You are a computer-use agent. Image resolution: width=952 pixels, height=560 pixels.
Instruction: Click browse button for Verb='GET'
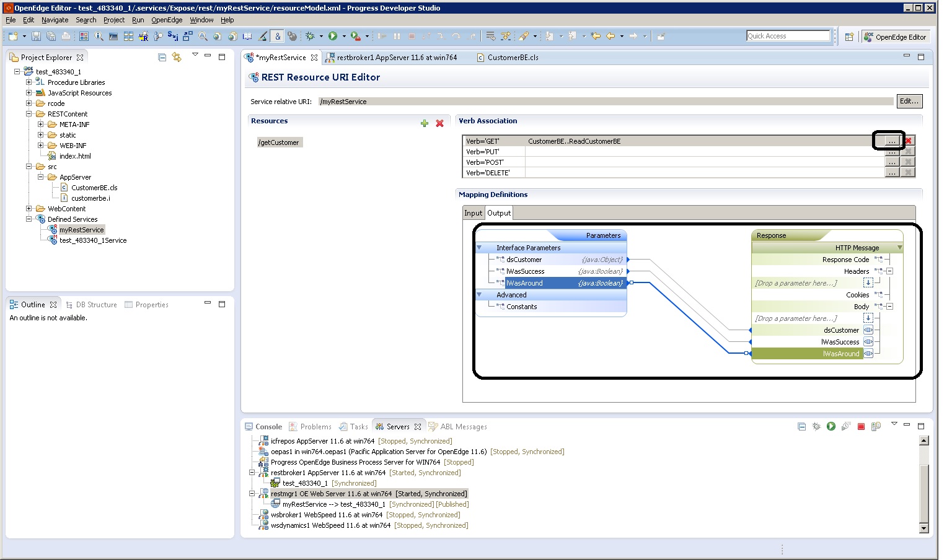click(891, 141)
